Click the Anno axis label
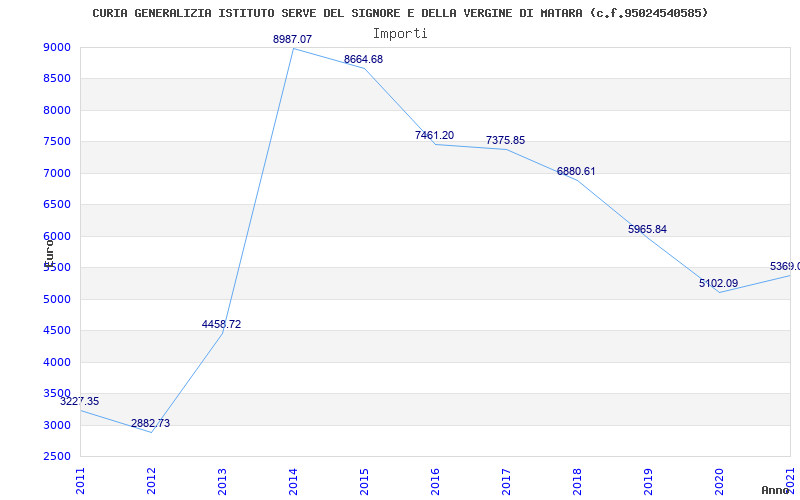The width and height of the screenshot is (800, 500). pyautogui.click(x=775, y=490)
